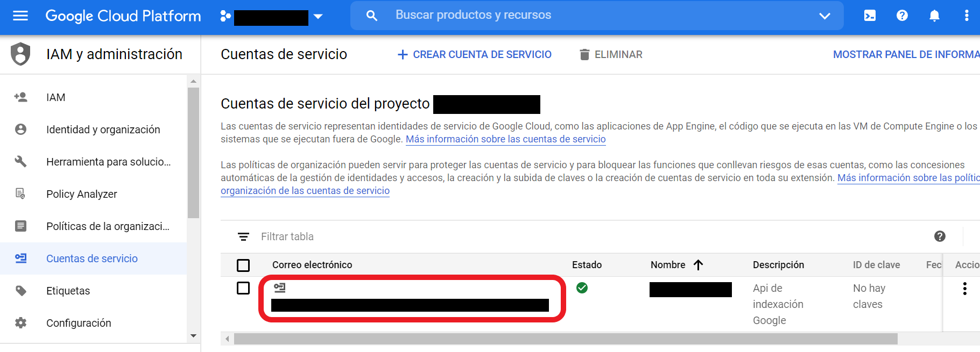Open the header three-dot settings menu
The width and height of the screenshot is (980, 352).
(x=967, y=16)
